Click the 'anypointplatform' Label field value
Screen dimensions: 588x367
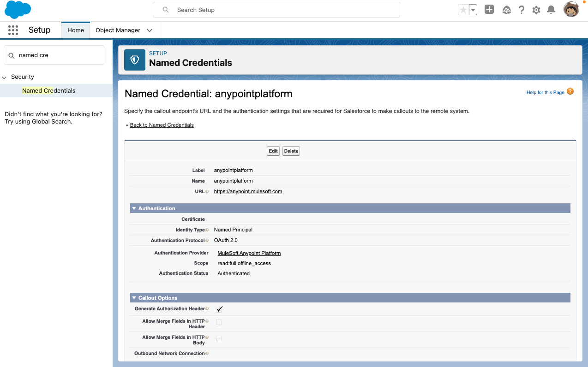(234, 170)
